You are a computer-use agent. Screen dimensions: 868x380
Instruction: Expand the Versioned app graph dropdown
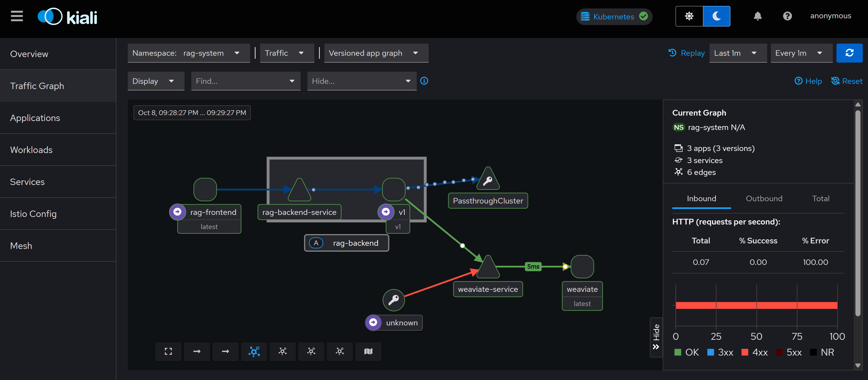(376, 53)
